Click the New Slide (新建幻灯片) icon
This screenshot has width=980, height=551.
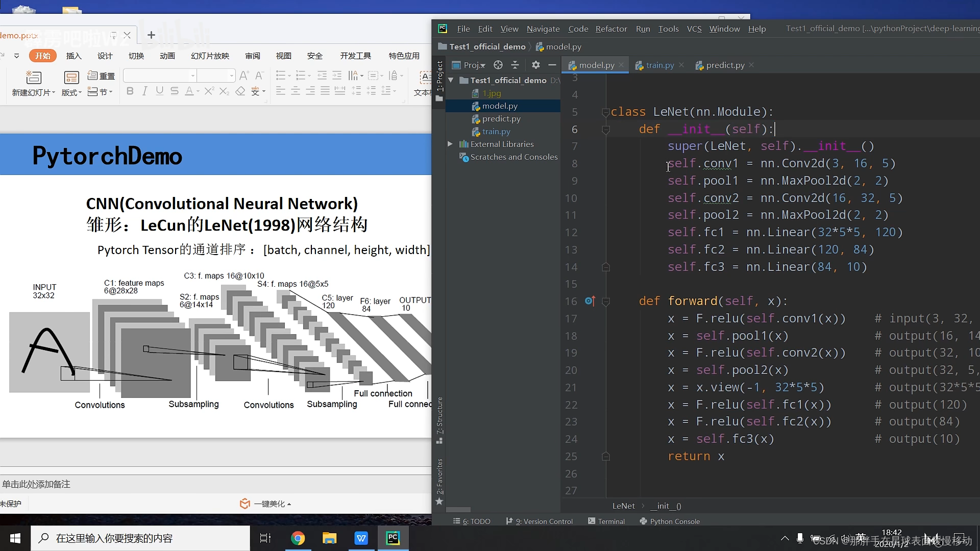pyautogui.click(x=34, y=78)
